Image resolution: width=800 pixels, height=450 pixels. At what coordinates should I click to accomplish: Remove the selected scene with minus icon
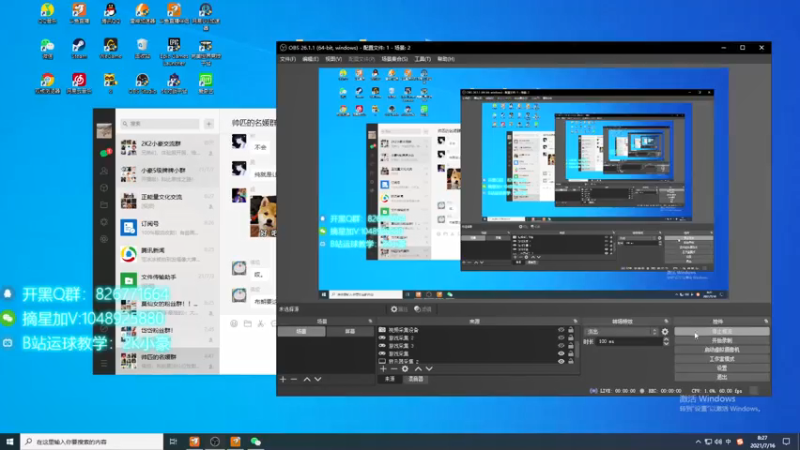[294, 379]
